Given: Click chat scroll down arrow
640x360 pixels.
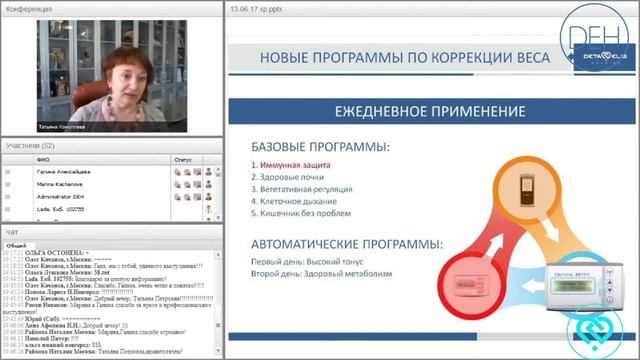Looking at the screenshot, I should tap(218, 350).
